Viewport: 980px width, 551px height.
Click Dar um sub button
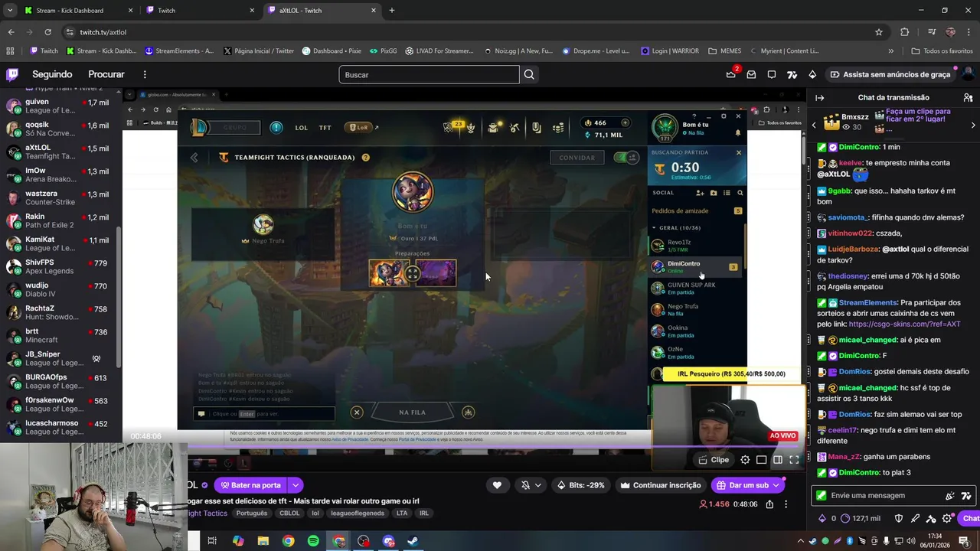coord(749,485)
